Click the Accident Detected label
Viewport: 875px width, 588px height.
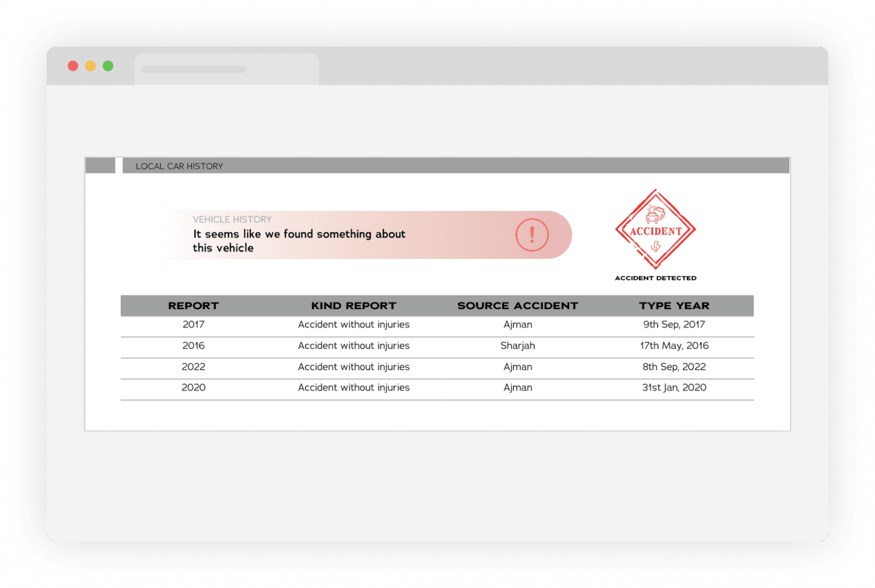click(x=656, y=278)
